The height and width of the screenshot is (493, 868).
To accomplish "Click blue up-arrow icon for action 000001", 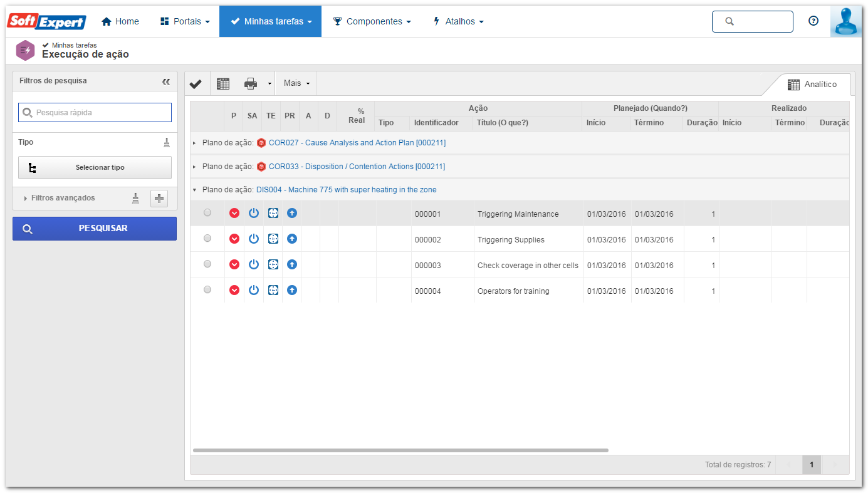I will click(x=292, y=214).
